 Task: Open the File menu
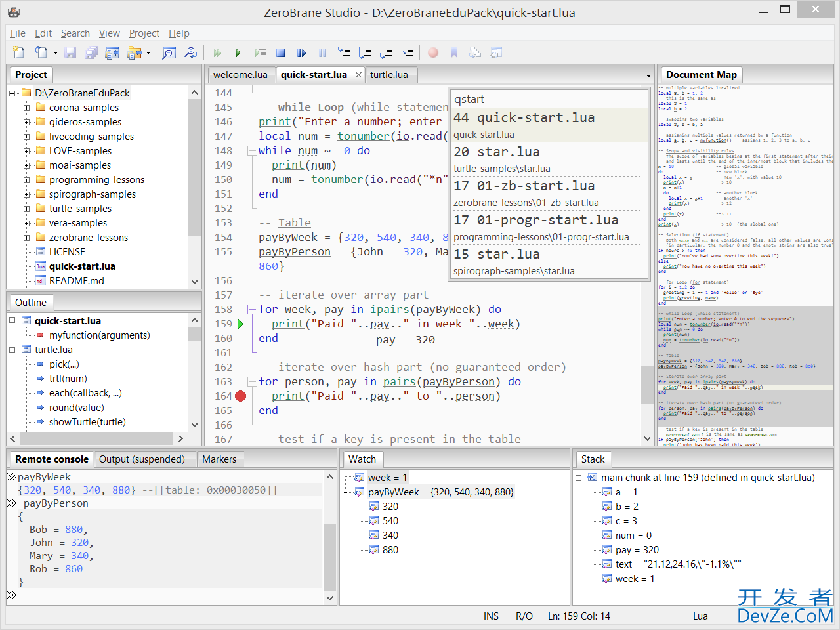[x=18, y=33]
